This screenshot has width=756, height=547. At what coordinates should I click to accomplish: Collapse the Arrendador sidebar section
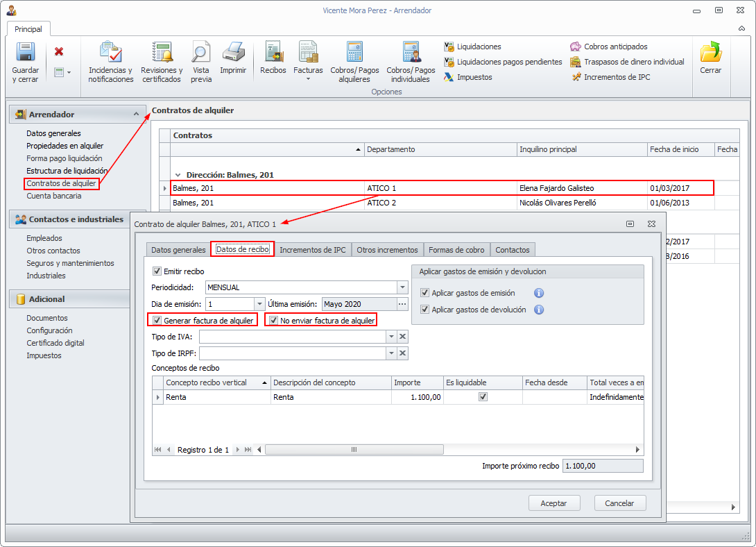click(x=135, y=115)
